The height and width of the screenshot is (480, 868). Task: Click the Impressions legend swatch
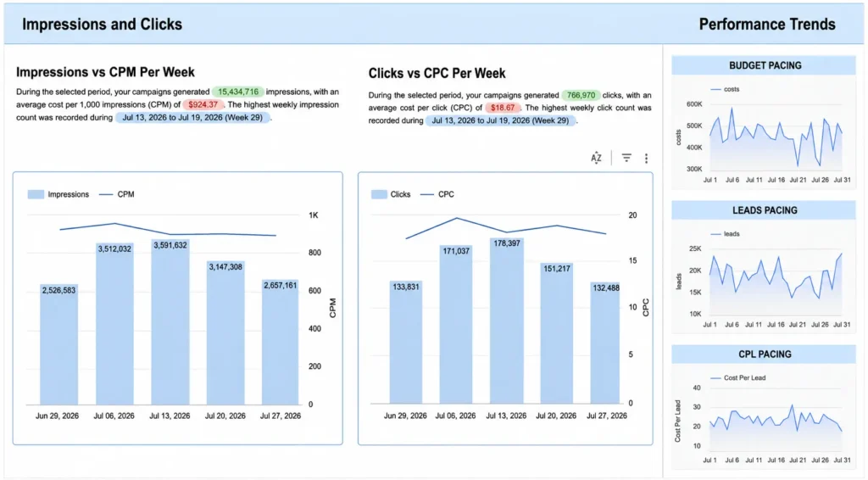pyautogui.click(x=36, y=194)
